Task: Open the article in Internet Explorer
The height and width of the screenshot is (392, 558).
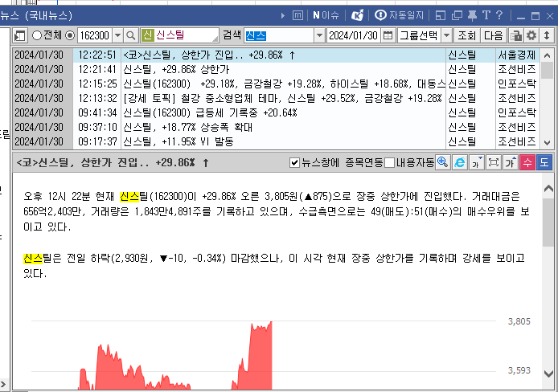Action: coord(460,162)
